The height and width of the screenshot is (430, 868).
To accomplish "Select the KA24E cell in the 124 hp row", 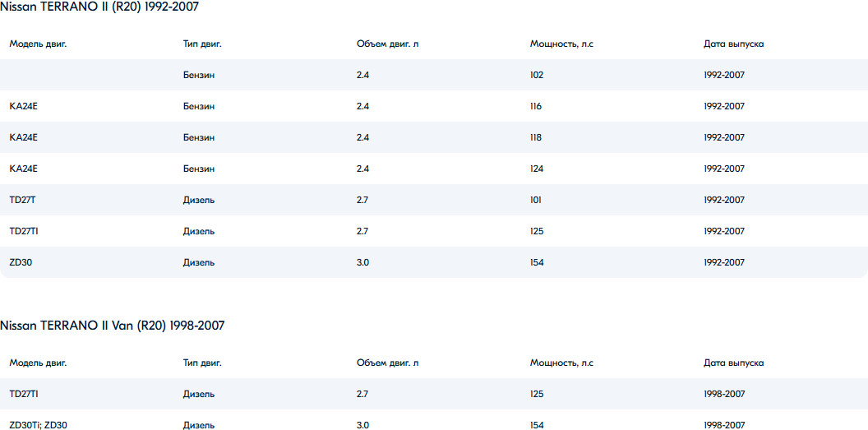I will point(24,169).
